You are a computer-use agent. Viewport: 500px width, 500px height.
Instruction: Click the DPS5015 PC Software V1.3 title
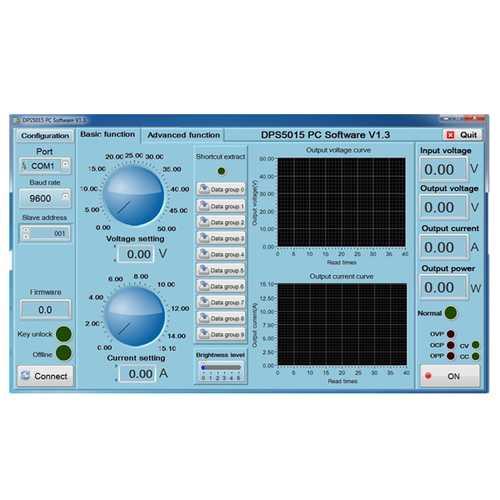coord(325,135)
